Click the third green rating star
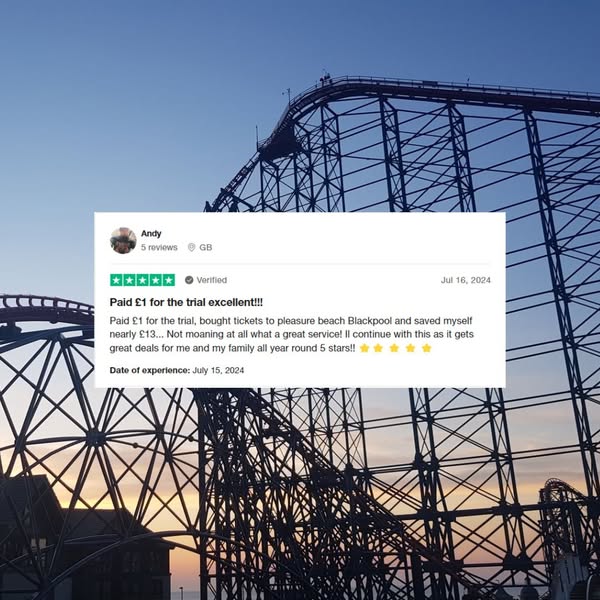The width and height of the screenshot is (600, 600). pos(142,280)
